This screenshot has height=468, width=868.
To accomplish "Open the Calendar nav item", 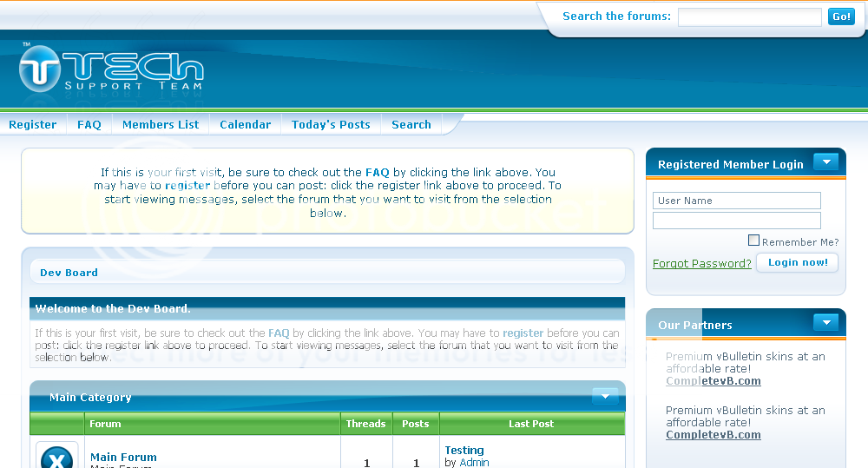I will pos(246,125).
